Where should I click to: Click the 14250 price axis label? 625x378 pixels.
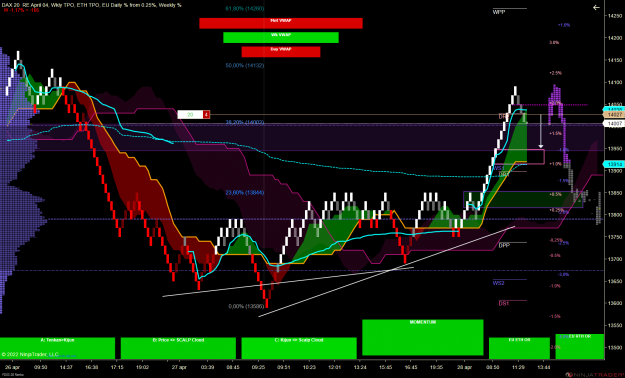pyautogui.click(x=614, y=16)
